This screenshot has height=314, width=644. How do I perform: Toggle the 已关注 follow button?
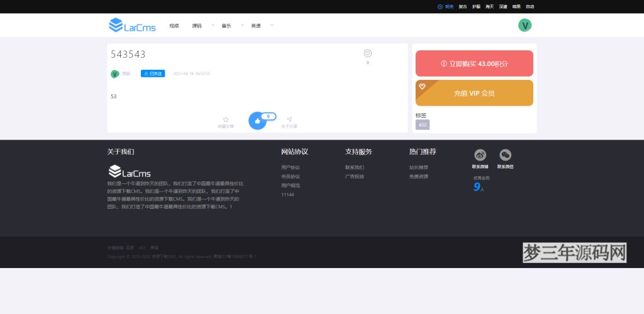[x=153, y=74]
